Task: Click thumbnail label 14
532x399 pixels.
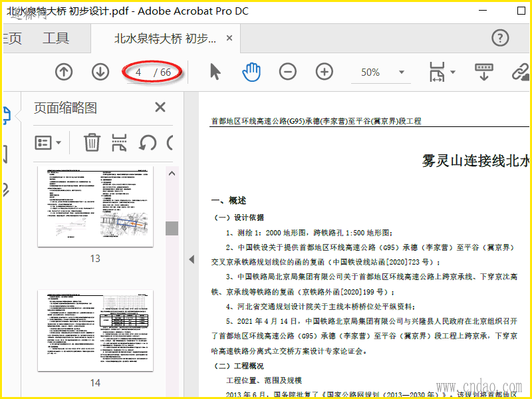Action: tap(95, 383)
